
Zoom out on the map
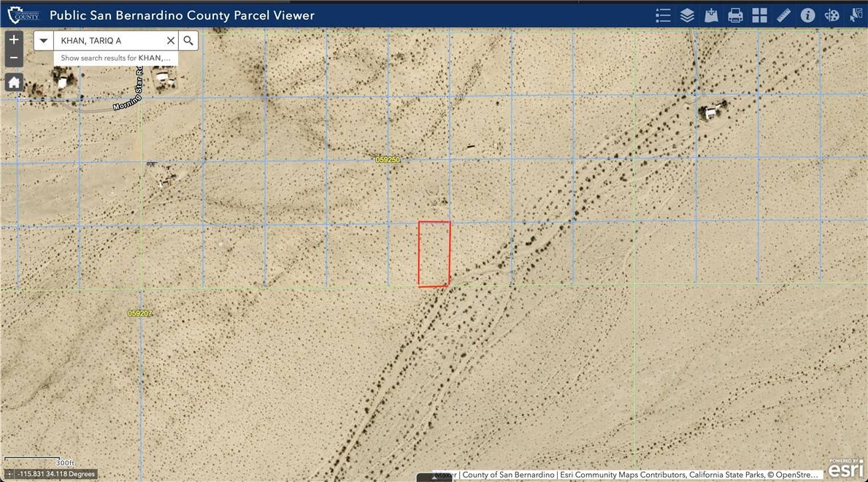pyautogui.click(x=14, y=58)
